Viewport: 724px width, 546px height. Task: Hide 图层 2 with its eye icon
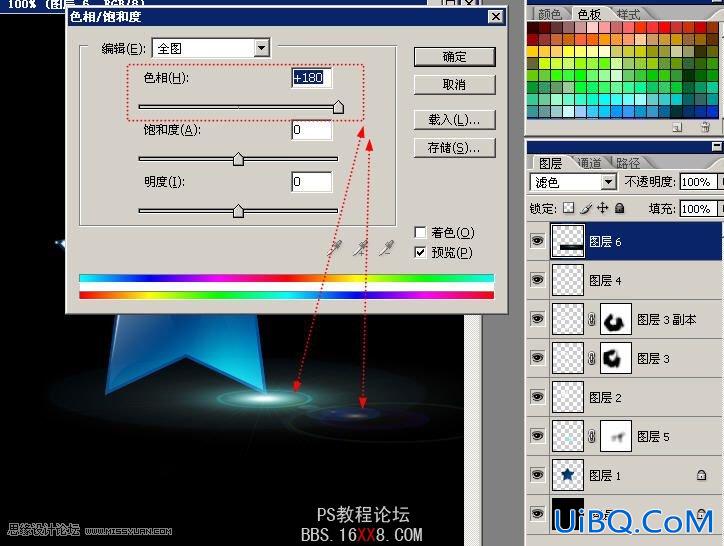[537, 397]
